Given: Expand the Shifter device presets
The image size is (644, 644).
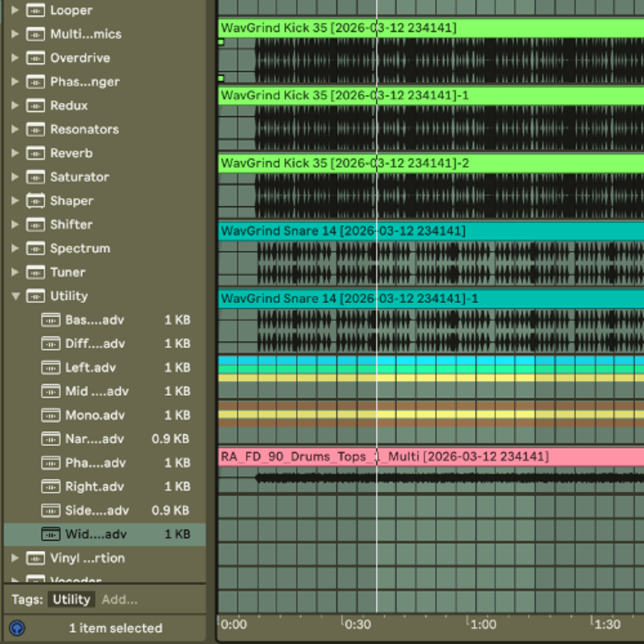Looking at the screenshot, I should 15,225.
